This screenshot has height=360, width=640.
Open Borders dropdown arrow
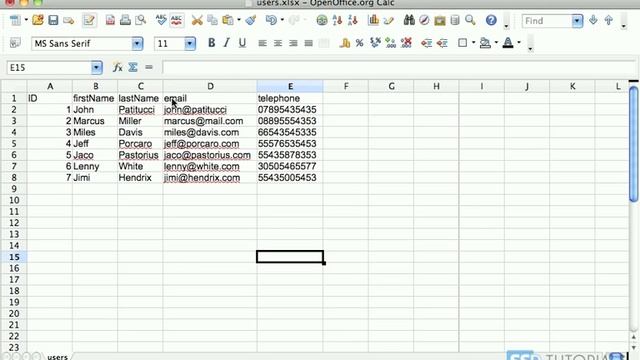click(473, 43)
